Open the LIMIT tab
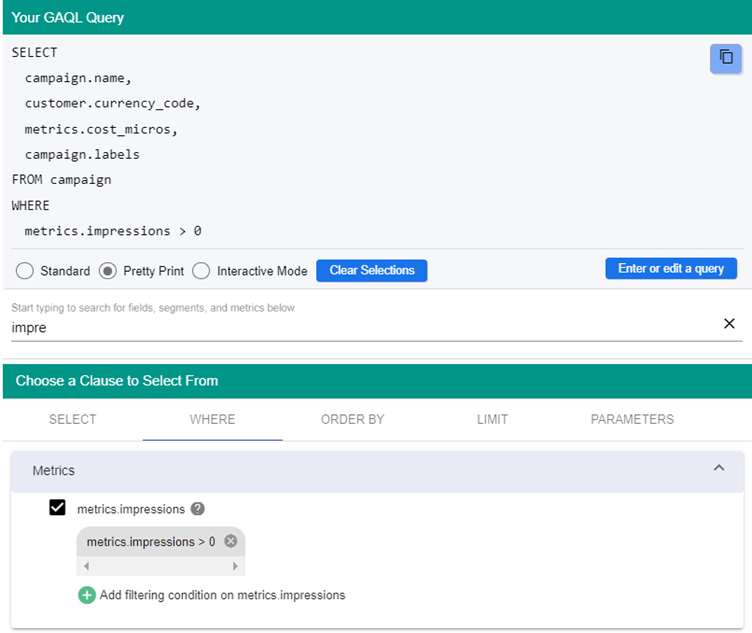 (x=492, y=420)
